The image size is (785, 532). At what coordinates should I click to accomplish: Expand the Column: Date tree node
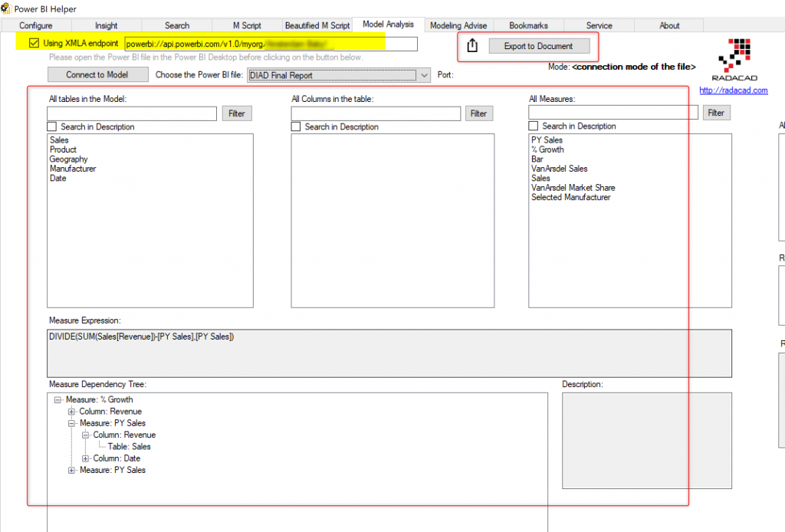point(86,458)
